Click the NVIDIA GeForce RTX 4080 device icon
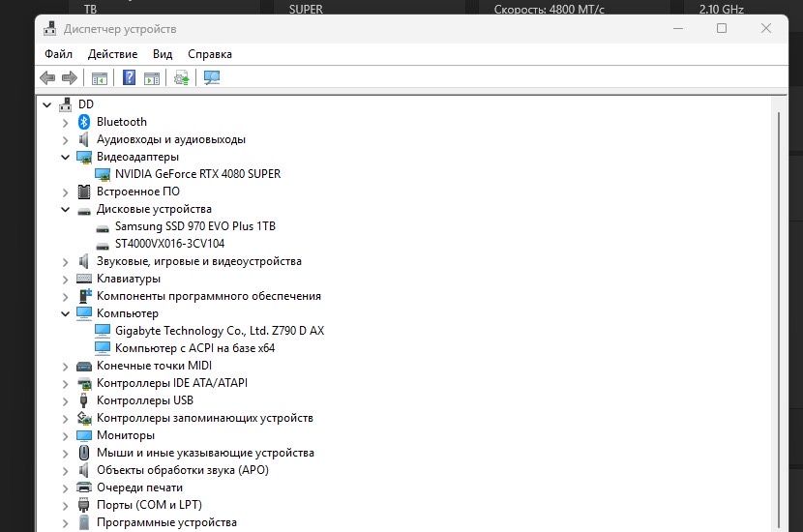Viewport: 803px width, 532px height. coord(103,175)
